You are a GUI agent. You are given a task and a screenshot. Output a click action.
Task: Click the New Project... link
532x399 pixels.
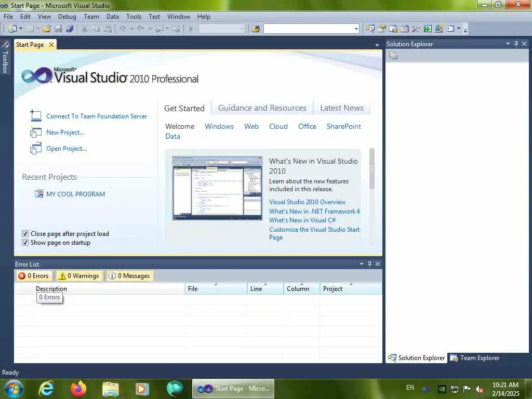click(x=65, y=132)
